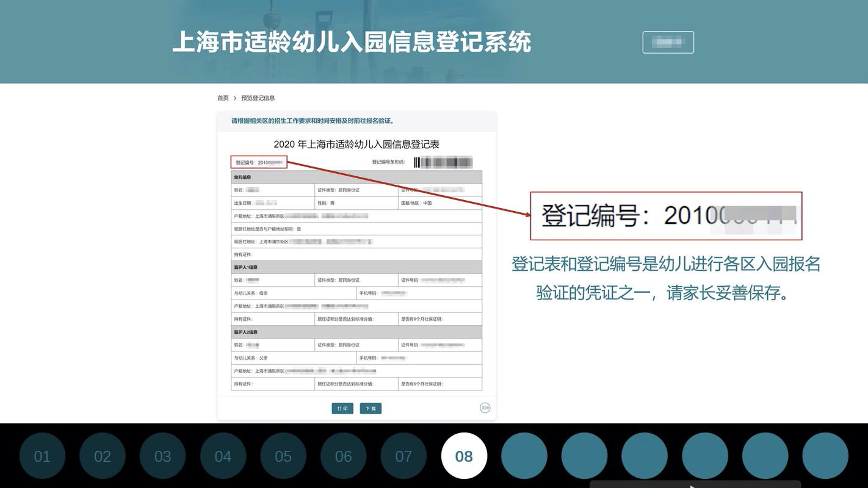Click the highlighted white step 08 circle

464,455
